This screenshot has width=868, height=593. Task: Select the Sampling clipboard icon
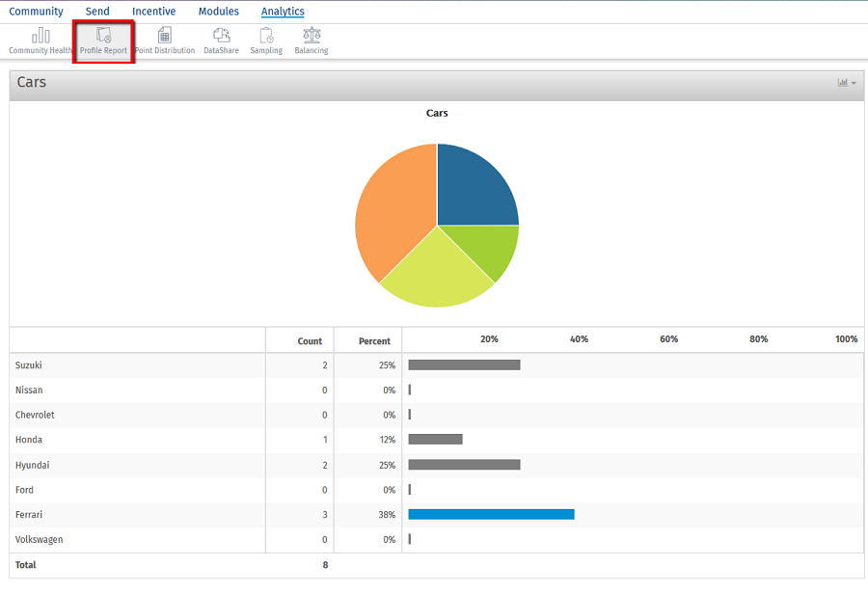click(266, 35)
